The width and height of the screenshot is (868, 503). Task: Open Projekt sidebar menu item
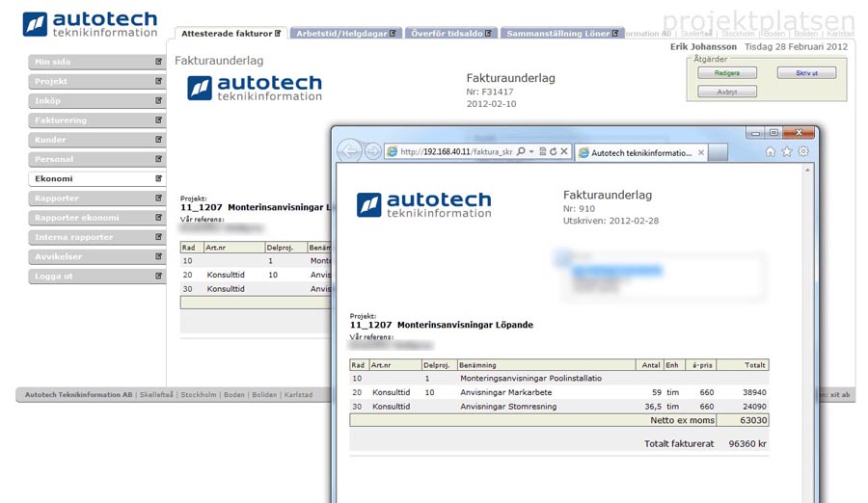pos(96,81)
